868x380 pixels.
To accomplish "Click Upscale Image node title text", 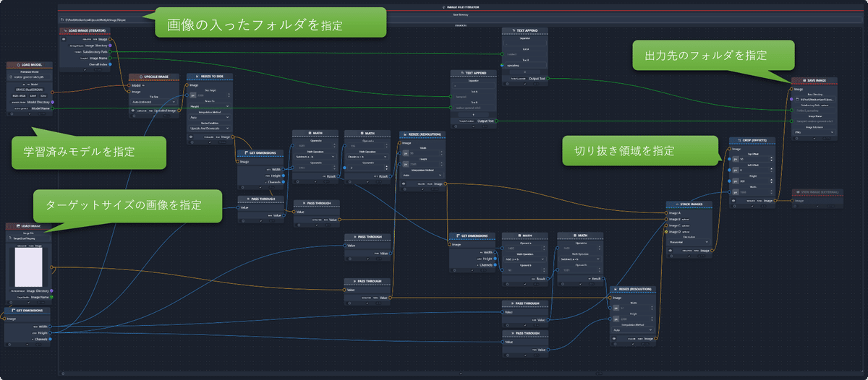I will click(156, 77).
